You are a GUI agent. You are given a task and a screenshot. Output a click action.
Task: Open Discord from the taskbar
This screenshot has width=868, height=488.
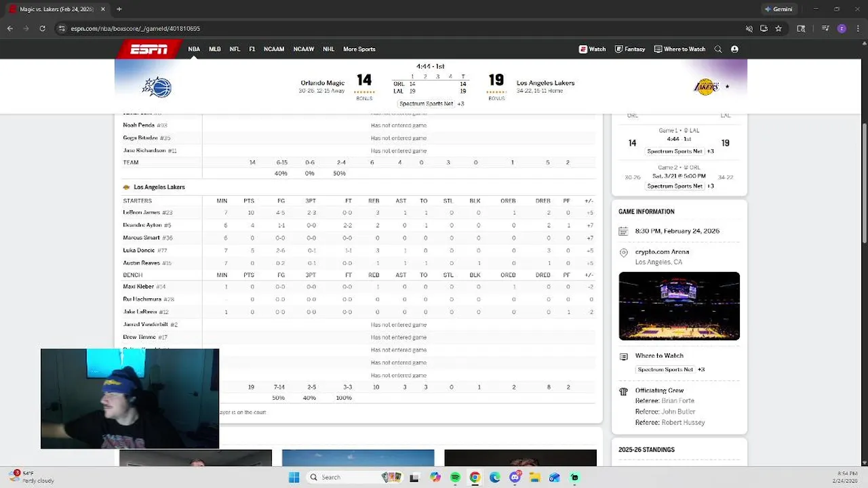coord(515,477)
